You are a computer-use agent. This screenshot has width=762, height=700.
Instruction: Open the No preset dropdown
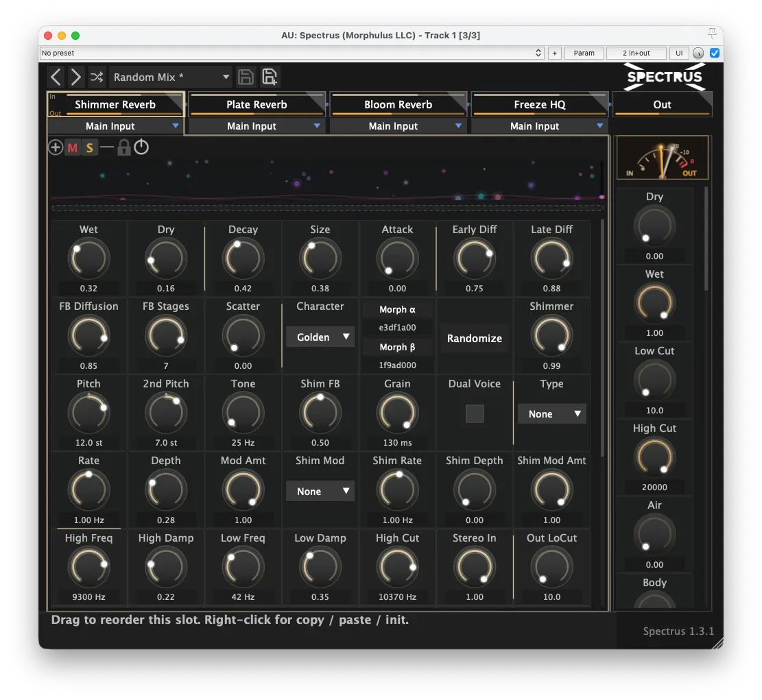pyautogui.click(x=291, y=53)
